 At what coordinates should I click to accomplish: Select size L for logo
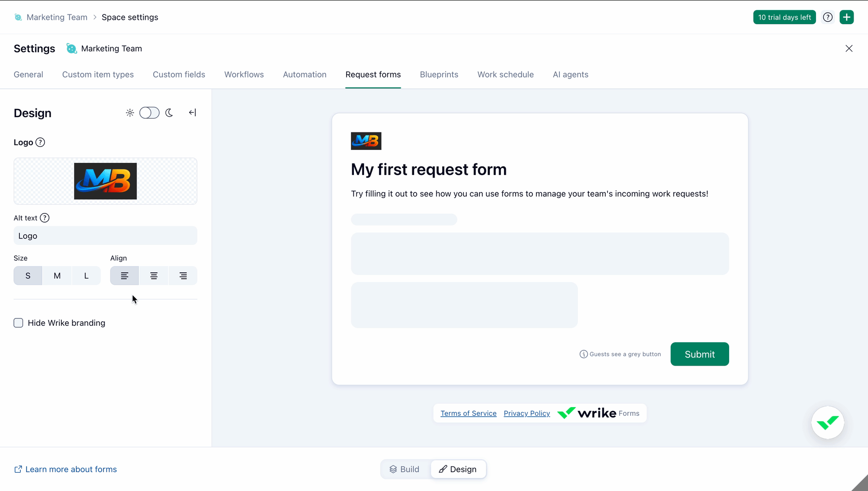tap(86, 276)
